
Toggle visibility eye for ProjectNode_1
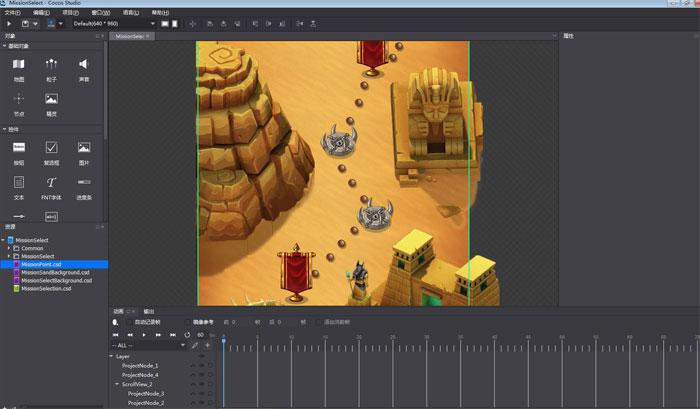tap(202, 365)
